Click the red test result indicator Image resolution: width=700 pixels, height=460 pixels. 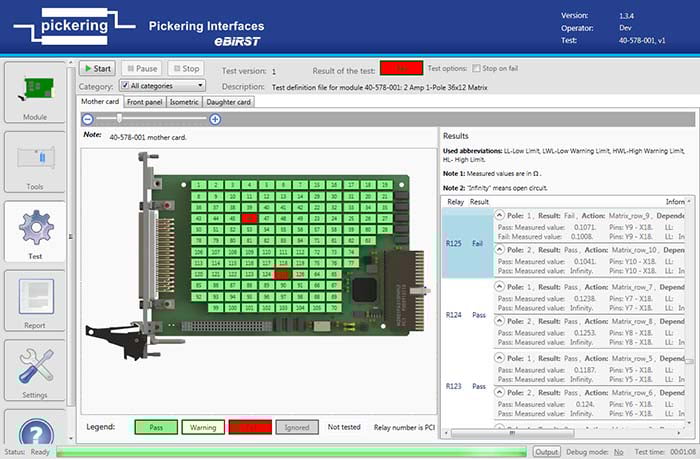point(401,68)
